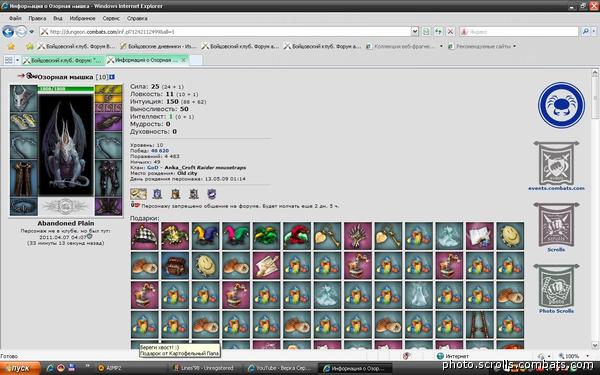Close the Информация о Озорная tab

(183, 60)
